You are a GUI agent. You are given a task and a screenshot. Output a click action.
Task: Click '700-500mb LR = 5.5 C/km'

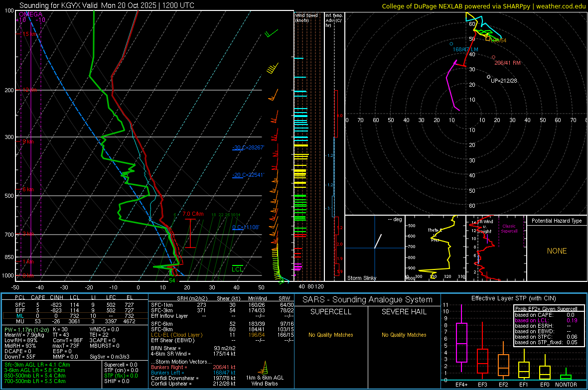(x=35, y=381)
